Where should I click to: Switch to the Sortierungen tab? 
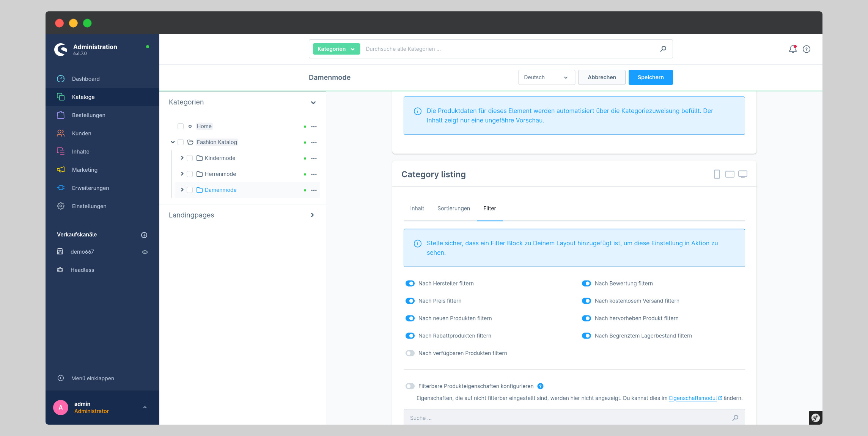(x=453, y=208)
